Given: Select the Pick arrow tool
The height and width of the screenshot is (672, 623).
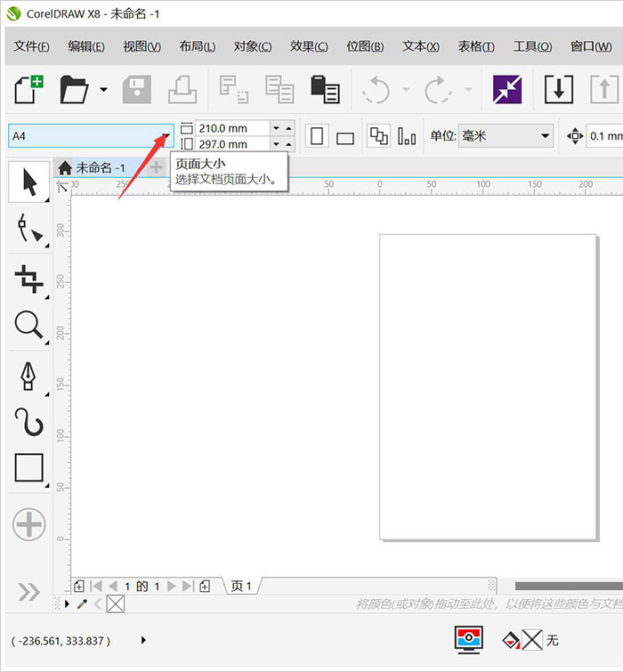Looking at the screenshot, I should click(x=29, y=182).
